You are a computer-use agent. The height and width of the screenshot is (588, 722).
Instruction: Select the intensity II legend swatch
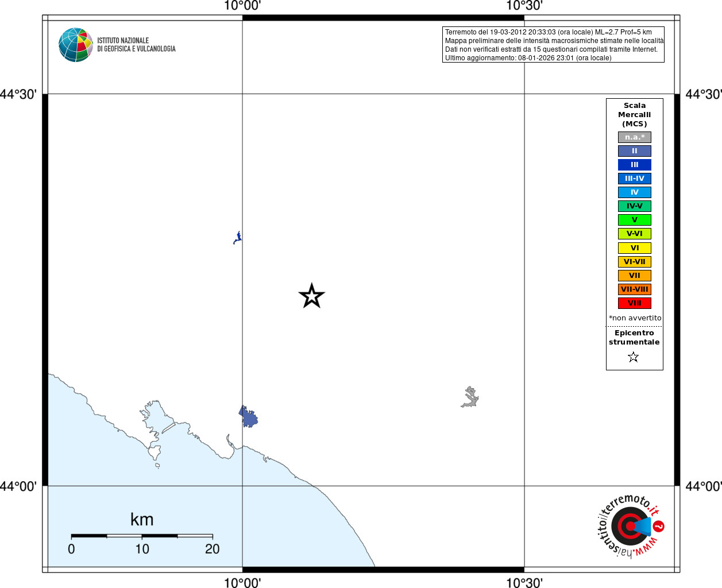coord(635,151)
